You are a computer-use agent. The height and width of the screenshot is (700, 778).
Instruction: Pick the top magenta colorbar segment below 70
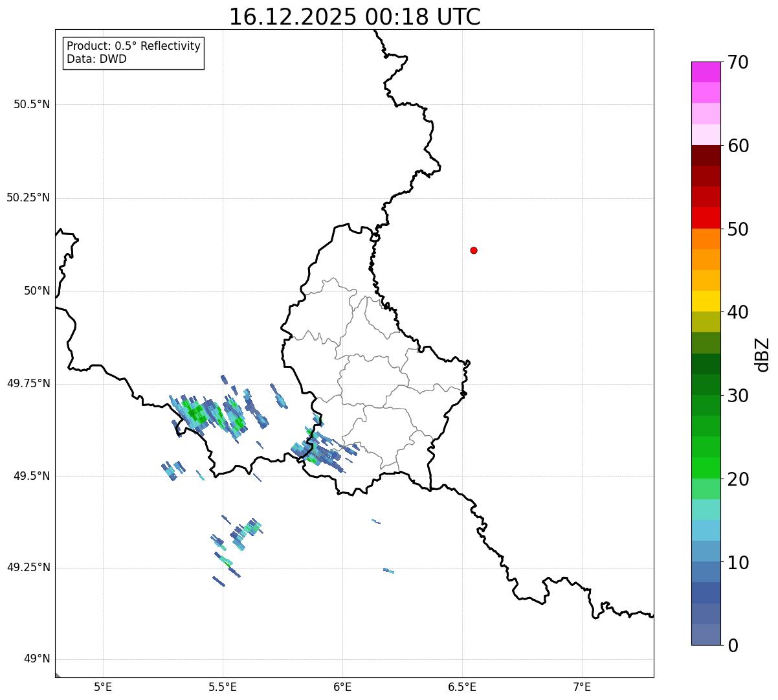[706, 72]
